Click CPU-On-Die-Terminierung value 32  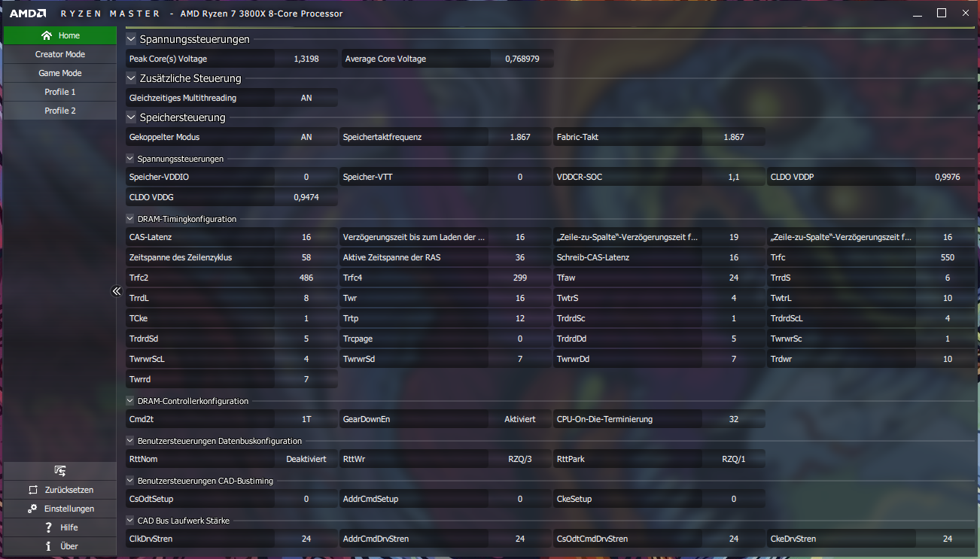[734, 419]
